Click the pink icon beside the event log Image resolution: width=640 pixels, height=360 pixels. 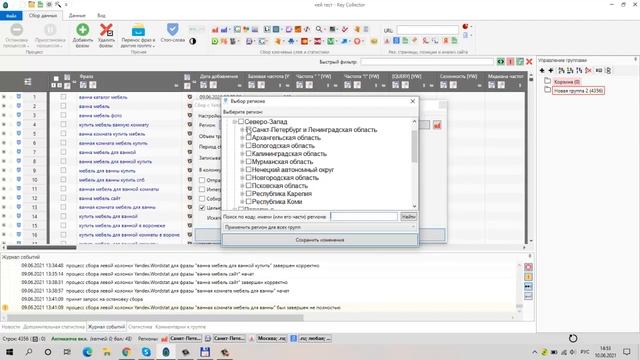528,267
